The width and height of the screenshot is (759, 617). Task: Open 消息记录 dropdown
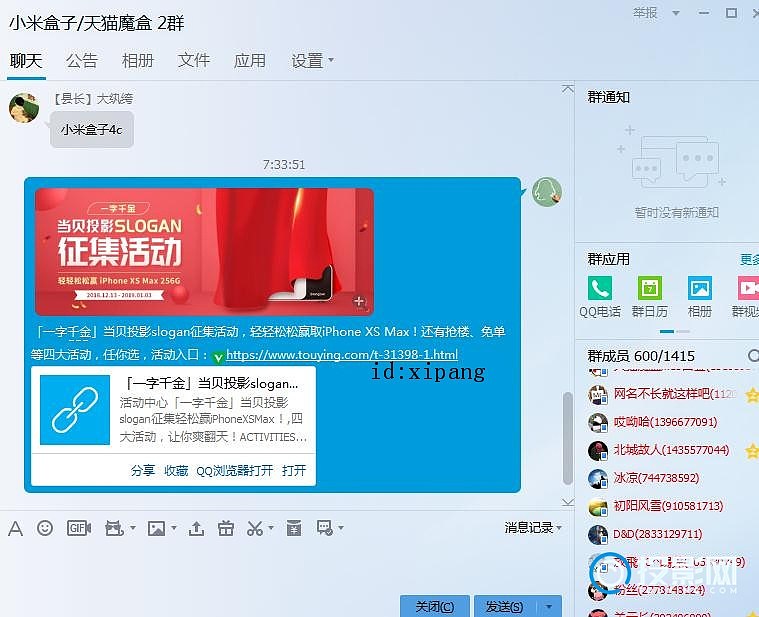(x=533, y=527)
